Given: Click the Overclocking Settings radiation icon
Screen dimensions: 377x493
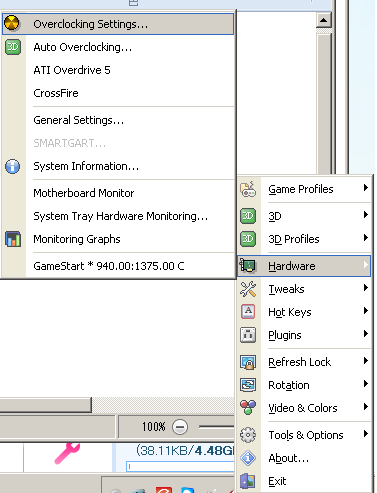Looking at the screenshot, I should 12,24.
